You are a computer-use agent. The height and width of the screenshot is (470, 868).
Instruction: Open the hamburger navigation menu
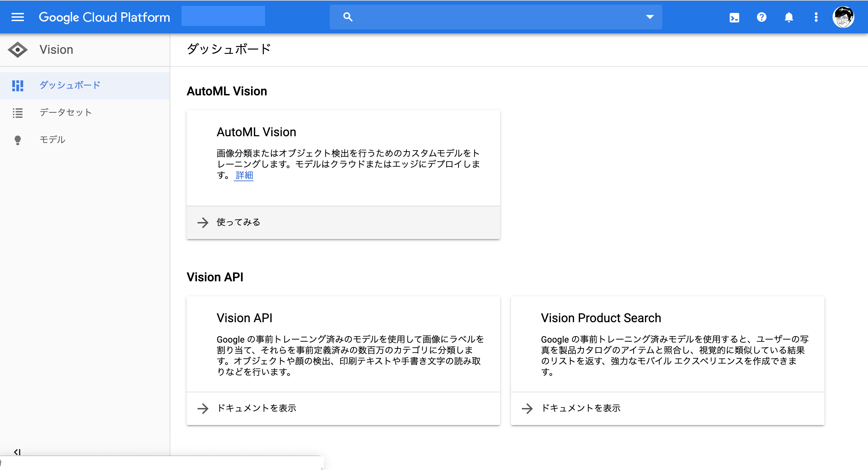18,17
